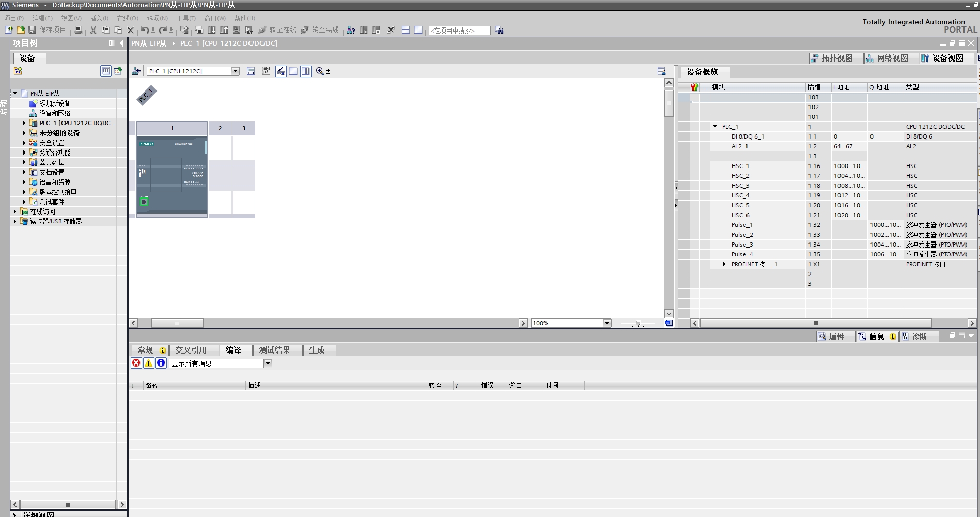Toggle error messages filter icon
Screen dimensions: 980x517
pyautogui.click(x=136, y=363)
